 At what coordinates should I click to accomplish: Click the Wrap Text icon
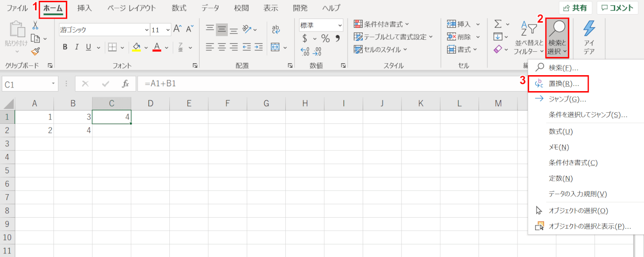[x=276, y=29]
